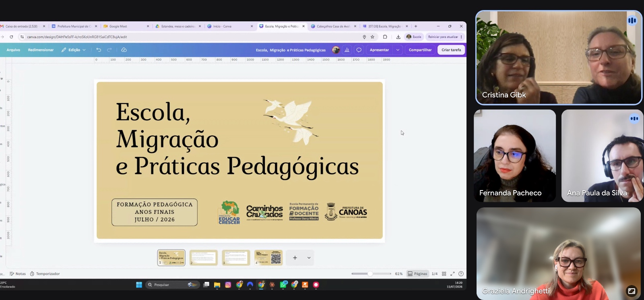Click the Criar tarefa button
This screenshot has height=300, width=644.
[451, 50]
